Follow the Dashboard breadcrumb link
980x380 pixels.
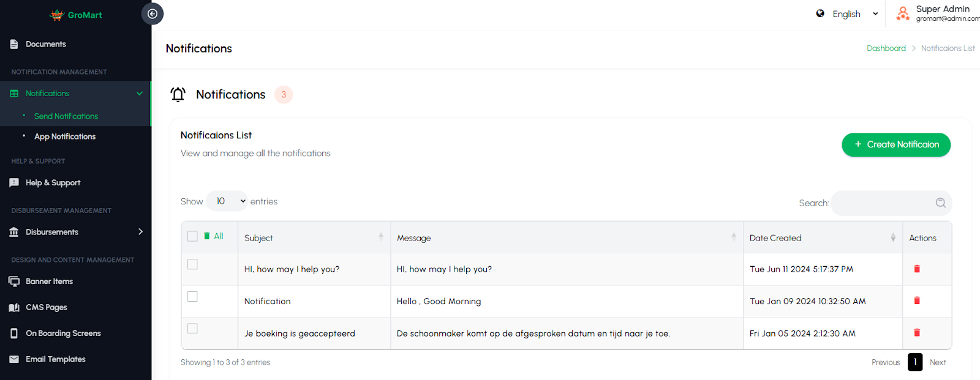[x=886, y=48]
